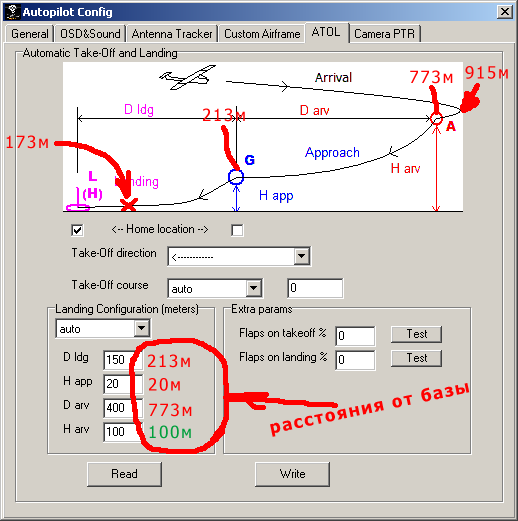The width and height of the screenshot is (518, 521).
Task: Close the Autopilot Config window
Action: point(505,12)
